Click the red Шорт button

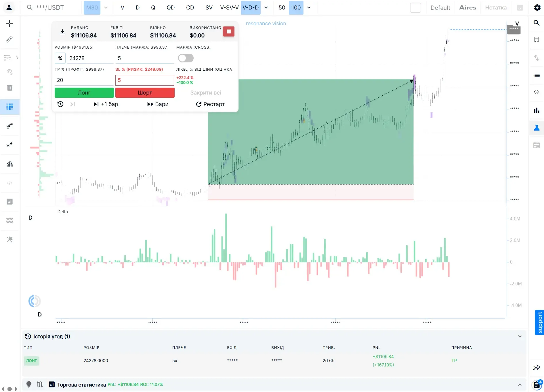tap(145, 93)
